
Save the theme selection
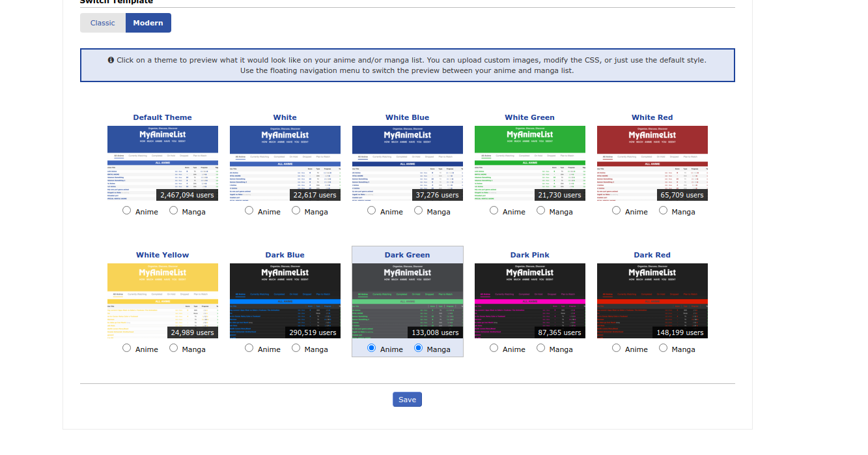407,400
